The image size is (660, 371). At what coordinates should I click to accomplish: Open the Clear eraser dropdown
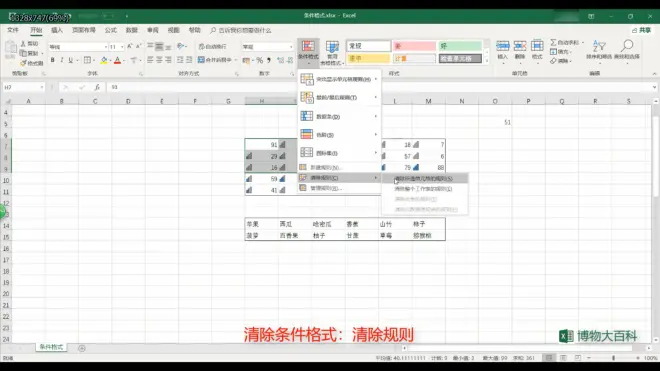[561, 61]
